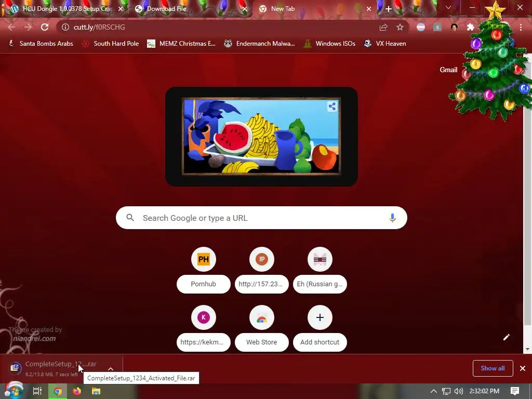532x399 pixels.
Task: Open Santa Bombs Arabs bookmark
Action: (41, 44)
